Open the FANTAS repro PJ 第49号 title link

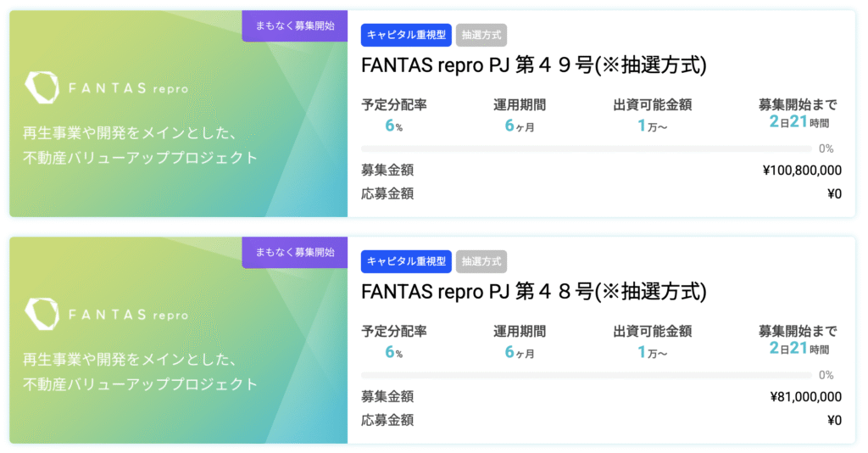click(534, 64)
